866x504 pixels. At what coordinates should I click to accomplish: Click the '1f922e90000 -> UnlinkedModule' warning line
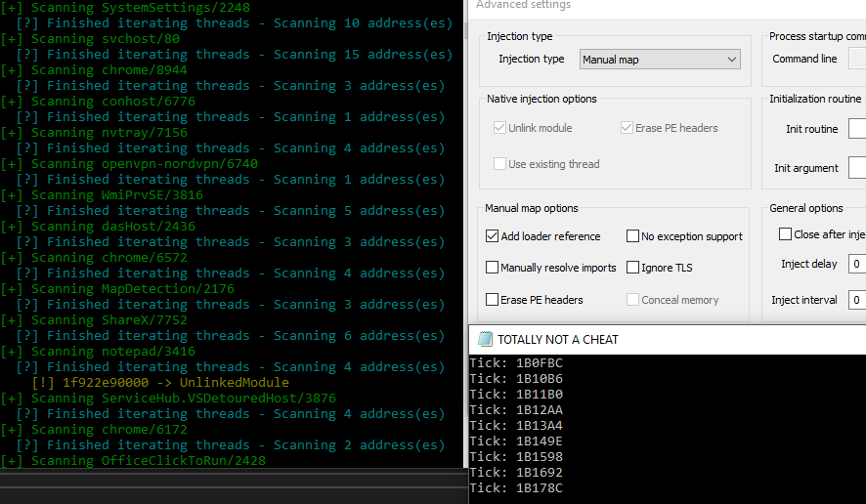pyautogui.click(x=160, y=383)
